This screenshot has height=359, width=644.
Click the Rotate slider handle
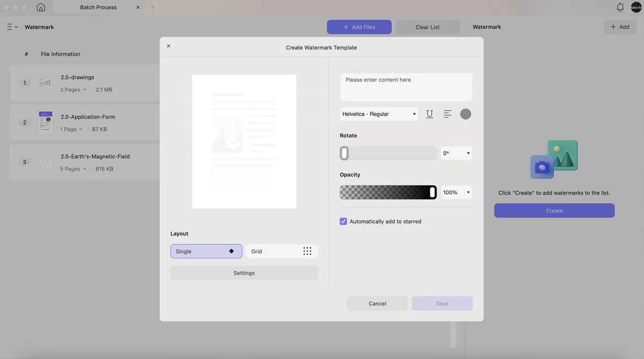point(344,153)
